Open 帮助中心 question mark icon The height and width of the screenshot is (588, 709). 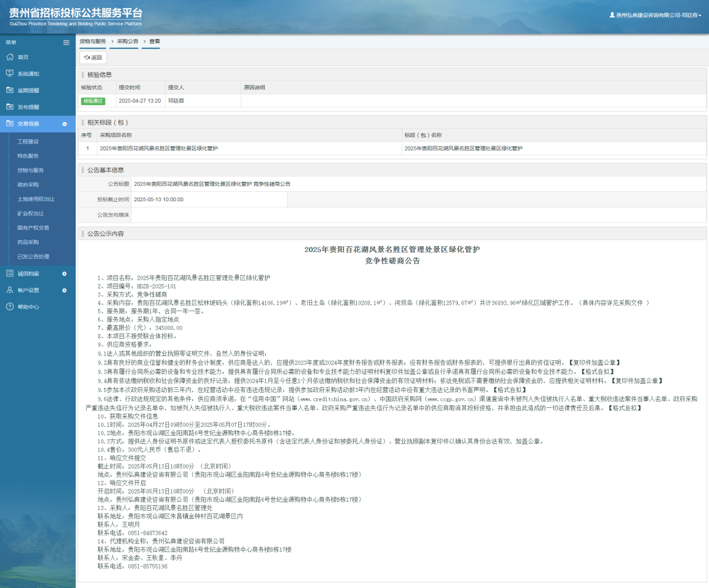click(x=9, y=306)
